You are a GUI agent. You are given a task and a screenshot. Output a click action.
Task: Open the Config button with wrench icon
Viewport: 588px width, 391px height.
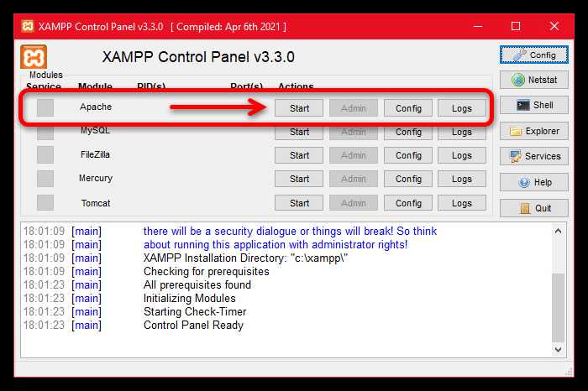534,55
